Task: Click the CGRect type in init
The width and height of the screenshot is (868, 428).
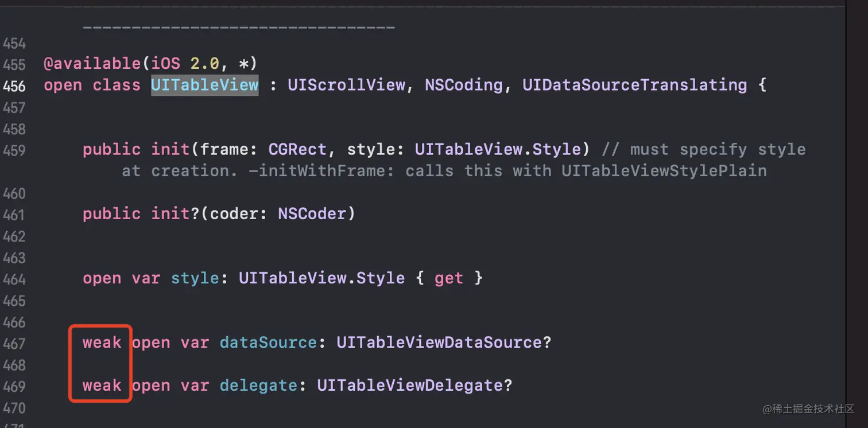Action: (x=297, y=150)
